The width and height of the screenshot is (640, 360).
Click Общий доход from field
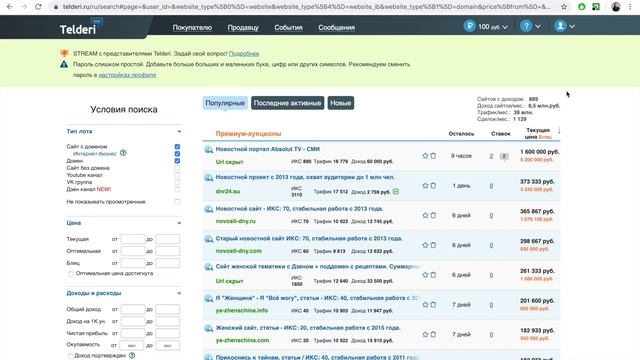pyautogui.click(x=133, y=309)
